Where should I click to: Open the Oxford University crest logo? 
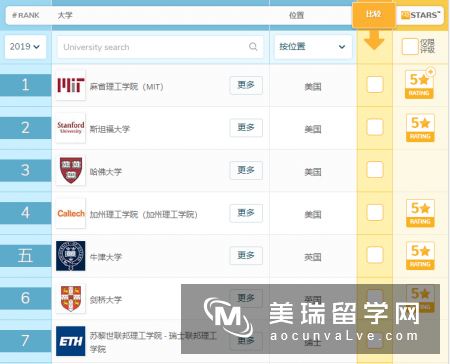tap(71, 256)
